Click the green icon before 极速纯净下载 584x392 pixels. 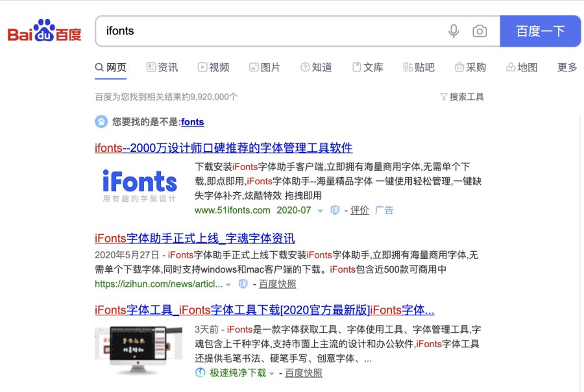coord(201,373)
